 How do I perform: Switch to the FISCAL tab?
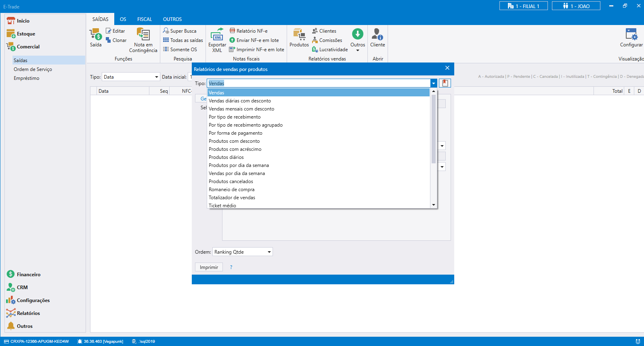click(144, 19)
